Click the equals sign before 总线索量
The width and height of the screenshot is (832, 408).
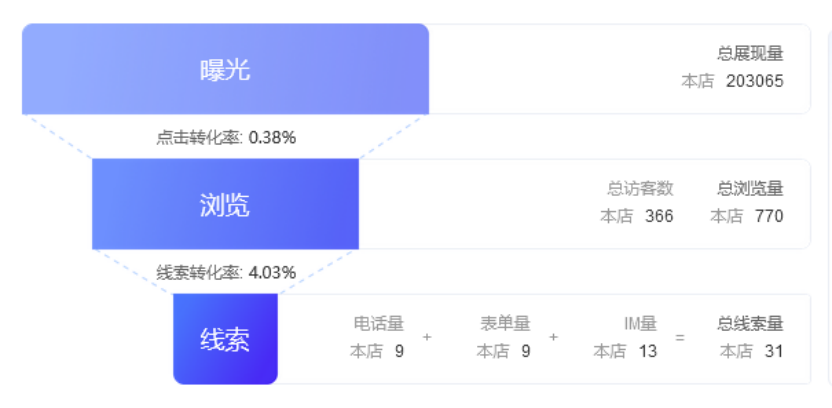(680, 337)
